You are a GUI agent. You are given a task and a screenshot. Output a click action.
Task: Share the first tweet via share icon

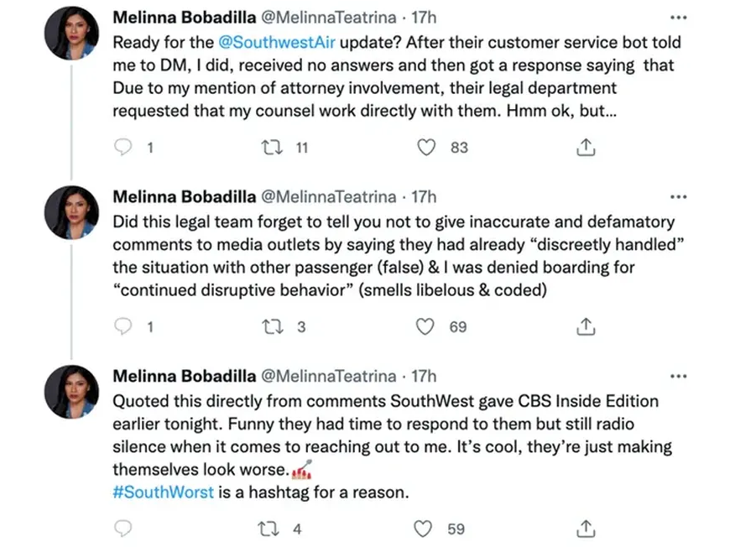[x=587, y=148]
